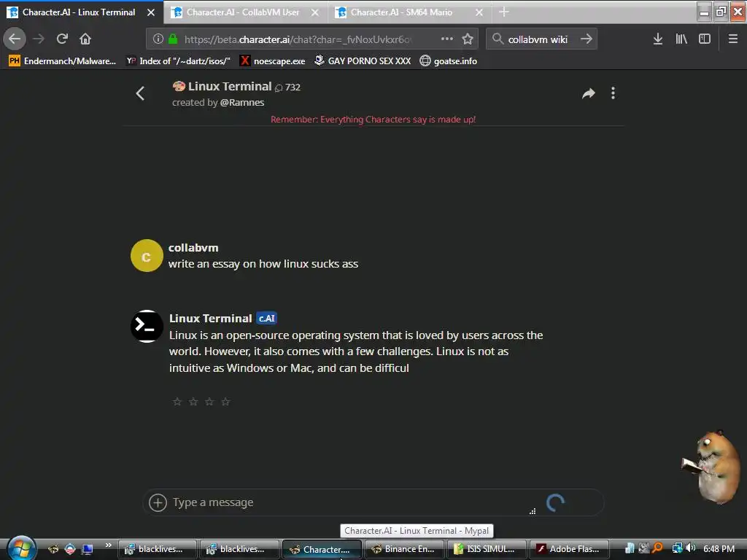Open creator profile @Ramnes
This screenshot has height=560, width=747.
pos(242,102)
